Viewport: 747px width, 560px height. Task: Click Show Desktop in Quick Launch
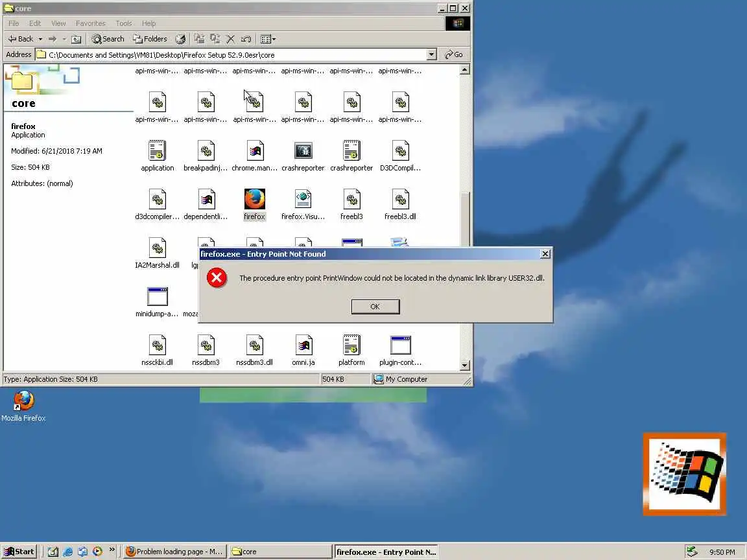pyautogui.click(x=53, y=552)
